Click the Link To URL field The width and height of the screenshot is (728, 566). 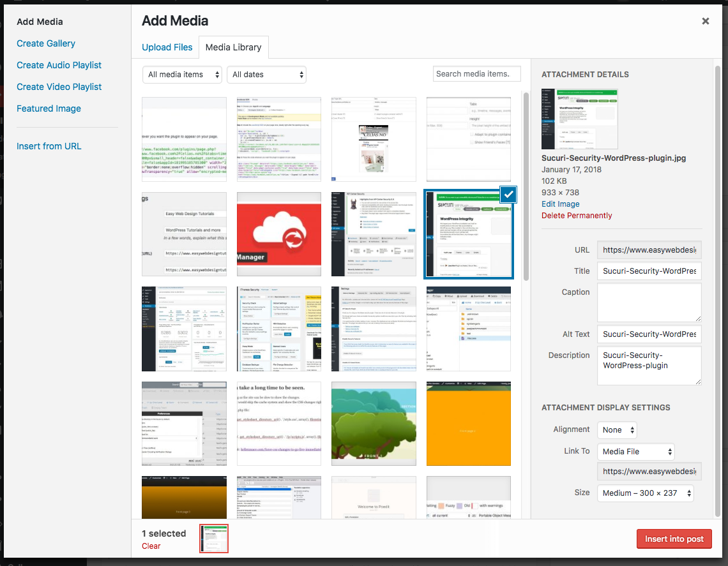[x=649, y=472]
